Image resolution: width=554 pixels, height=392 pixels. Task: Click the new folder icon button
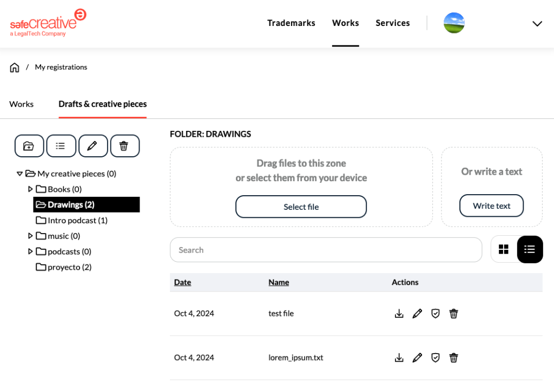[29, 146]
